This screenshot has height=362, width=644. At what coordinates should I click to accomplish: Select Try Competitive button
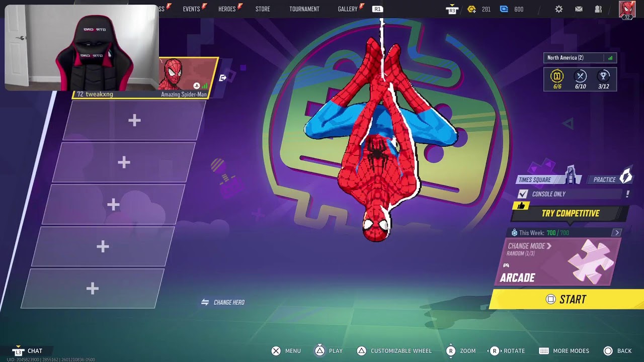pyautogui.click(x=570, y=214)
